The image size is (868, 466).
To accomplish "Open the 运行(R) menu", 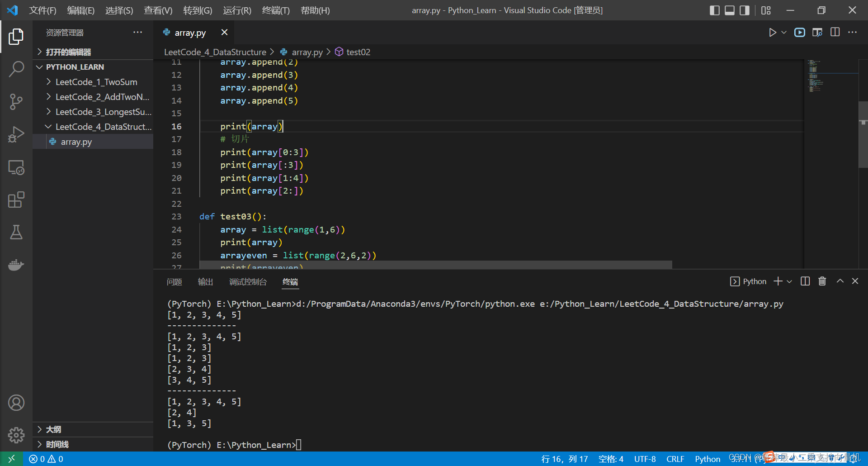I will [x=237, y=10].
